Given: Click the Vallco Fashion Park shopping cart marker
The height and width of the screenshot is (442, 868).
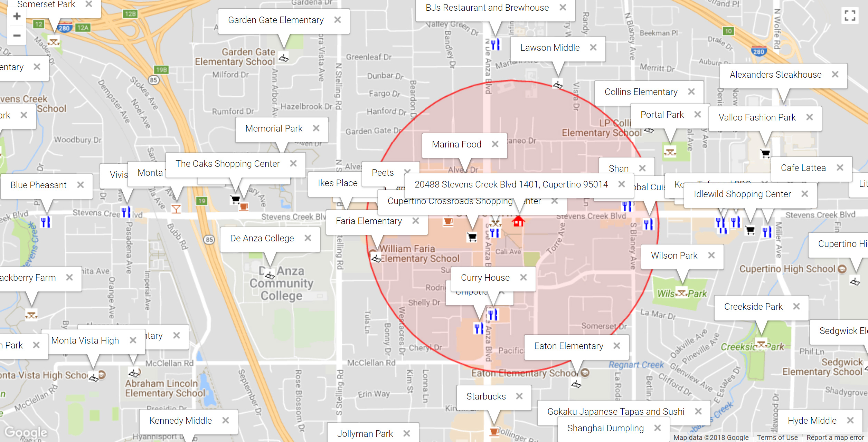Looking at the screenshot, I should click(x=765, y=153).
